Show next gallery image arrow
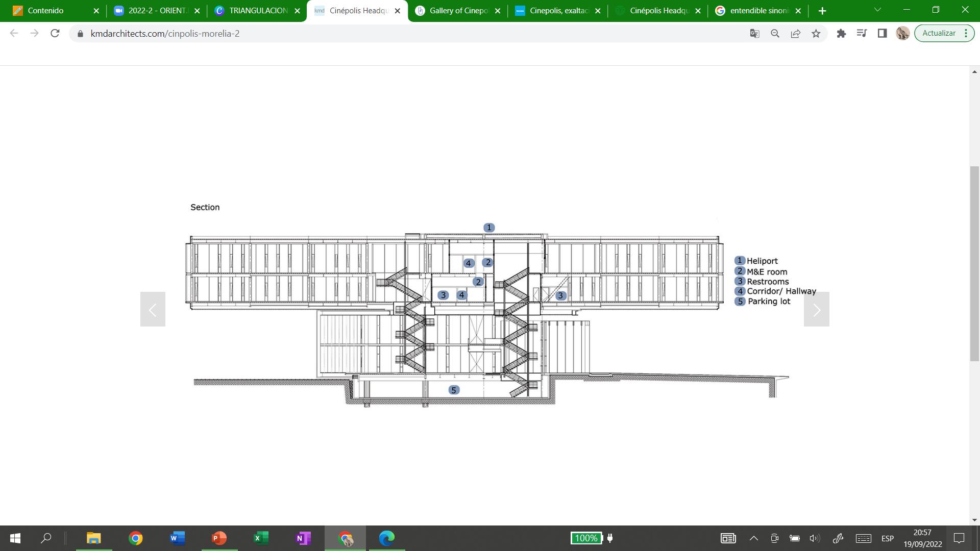Image resolution: width=980 pixels, height=551 pixels. pos(816,309)
